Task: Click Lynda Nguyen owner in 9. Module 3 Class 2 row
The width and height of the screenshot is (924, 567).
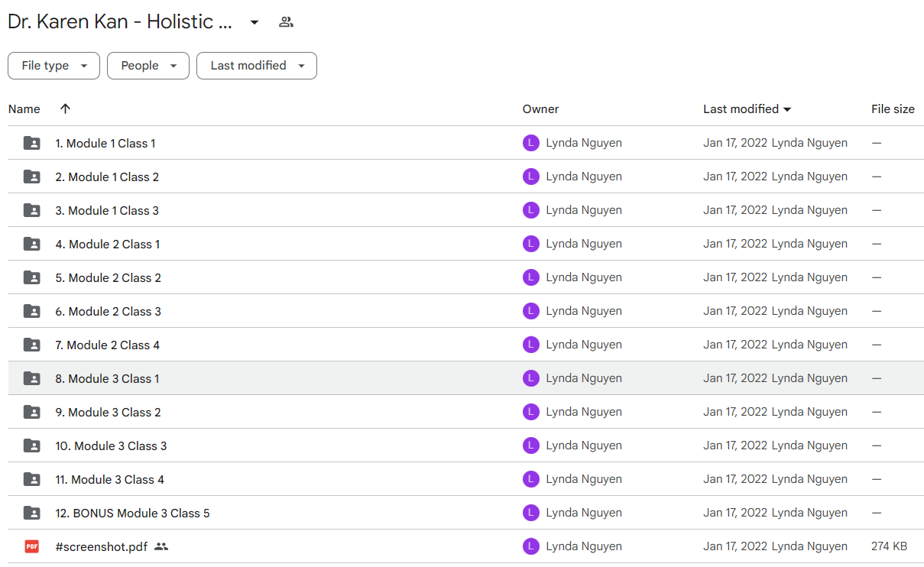Action: click(584, 412)
